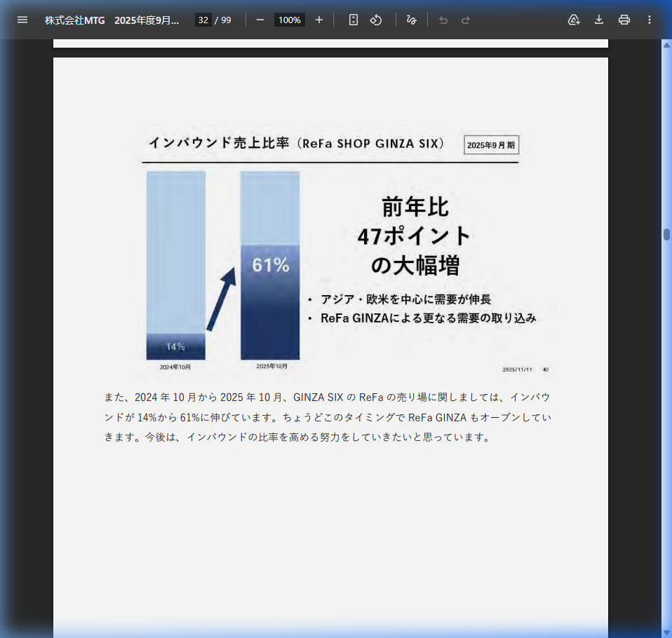Click the document title 株式会社MTG 2025年度9月
This screenshot has height=638, width=672.
[112, 20]
